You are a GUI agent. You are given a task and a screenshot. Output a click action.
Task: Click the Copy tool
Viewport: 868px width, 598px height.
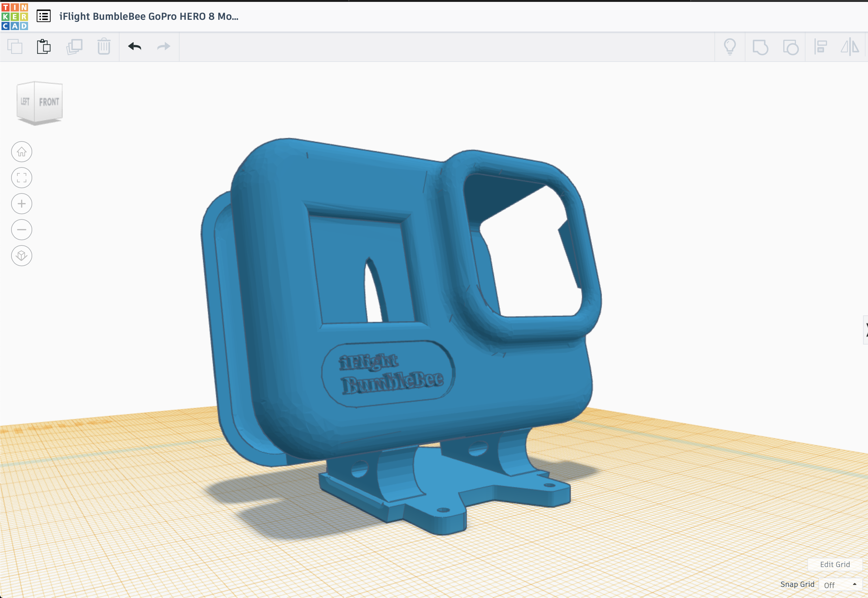pyautogui.click(x=15, y=47)
